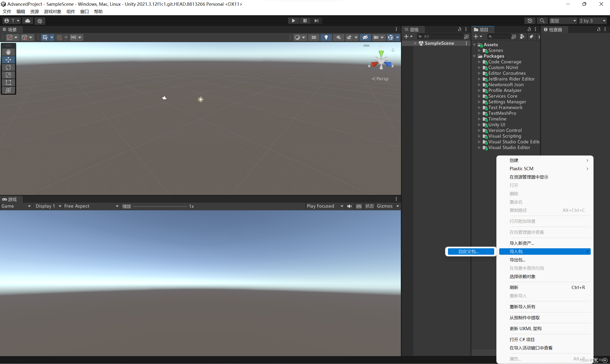Click the Step frame button
Screen dimensions: 610x364
316,21
